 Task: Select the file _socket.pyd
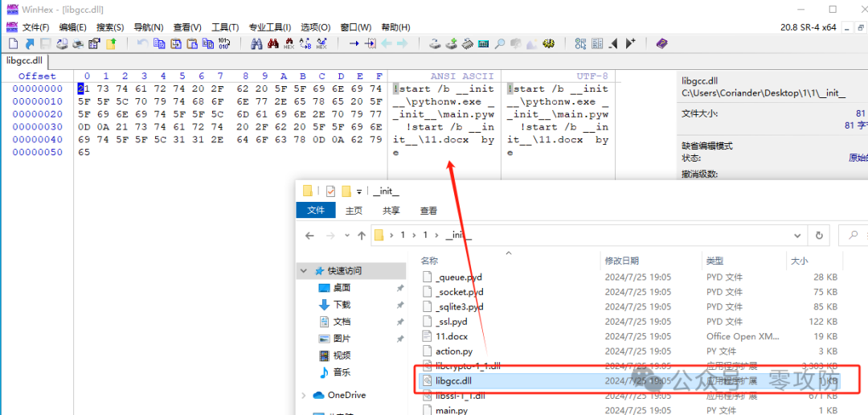pos(460,291)
